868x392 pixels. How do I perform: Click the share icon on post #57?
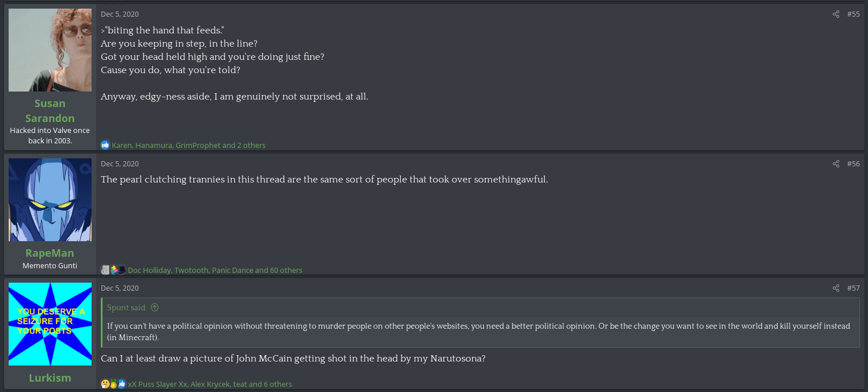coord(836,288)
